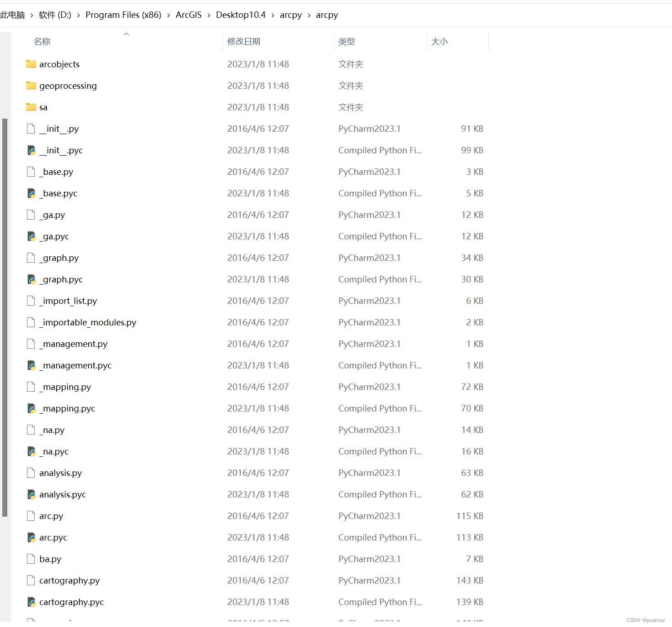The image size is (672, 627).
Task: Click the vertical scrollbar thumb
Action: 5,317
